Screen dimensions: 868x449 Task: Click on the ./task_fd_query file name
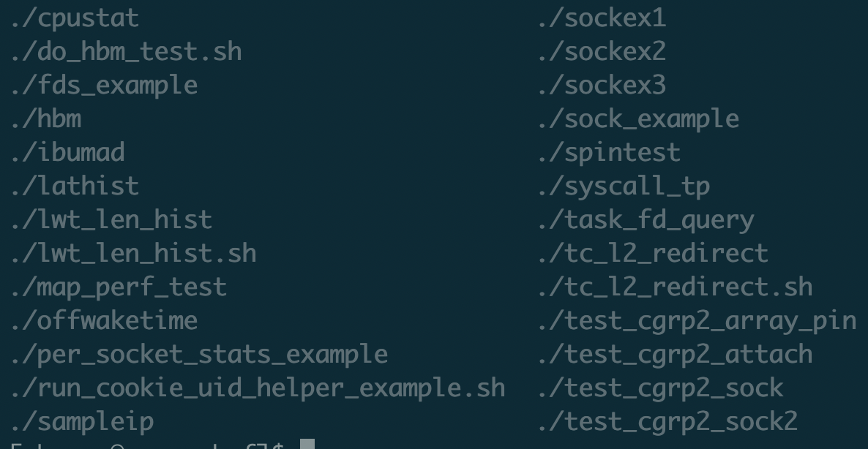point(646,219)
